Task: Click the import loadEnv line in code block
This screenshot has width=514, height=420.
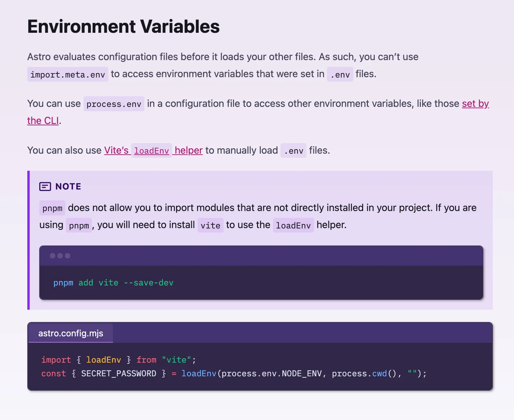Action: (118, 360)
